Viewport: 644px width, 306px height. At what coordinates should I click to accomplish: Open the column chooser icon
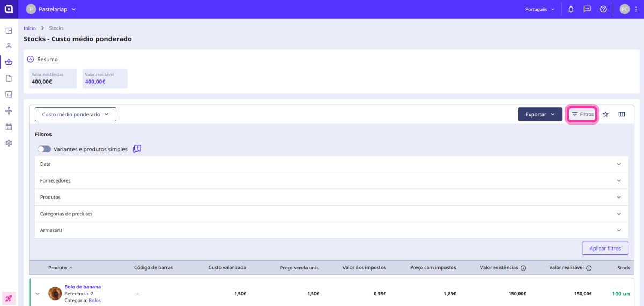click(621, 114)
